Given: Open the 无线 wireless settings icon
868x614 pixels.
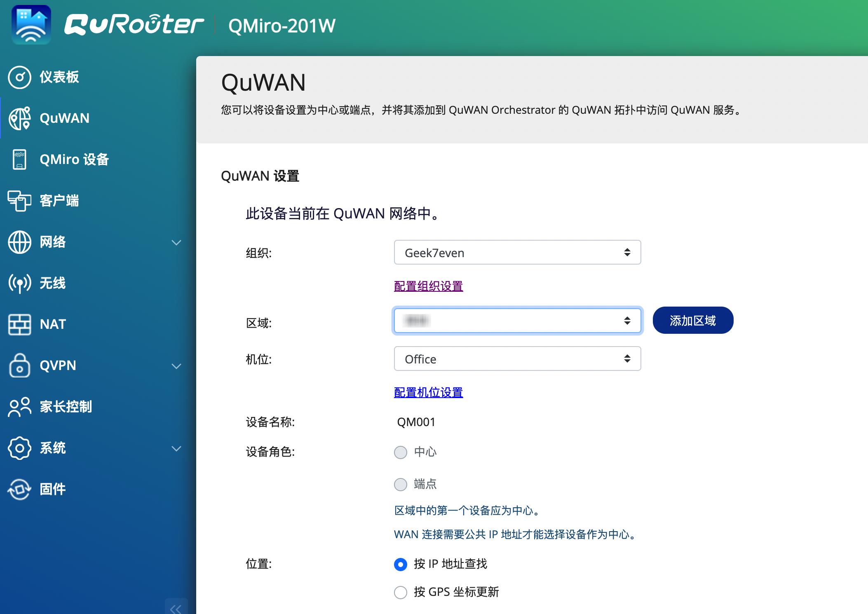Looking at the screenshot, I should [x=19, y=284].
